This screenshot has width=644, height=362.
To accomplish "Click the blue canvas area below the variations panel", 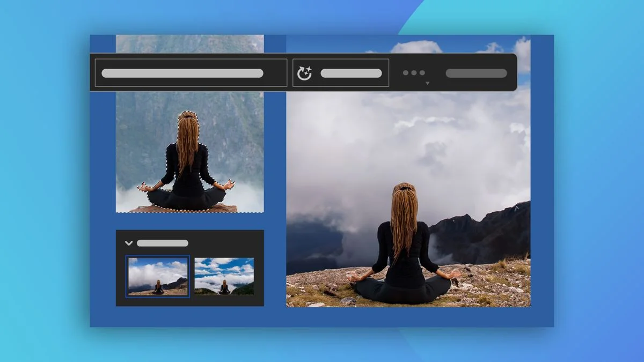I will (x=188, y=316).
